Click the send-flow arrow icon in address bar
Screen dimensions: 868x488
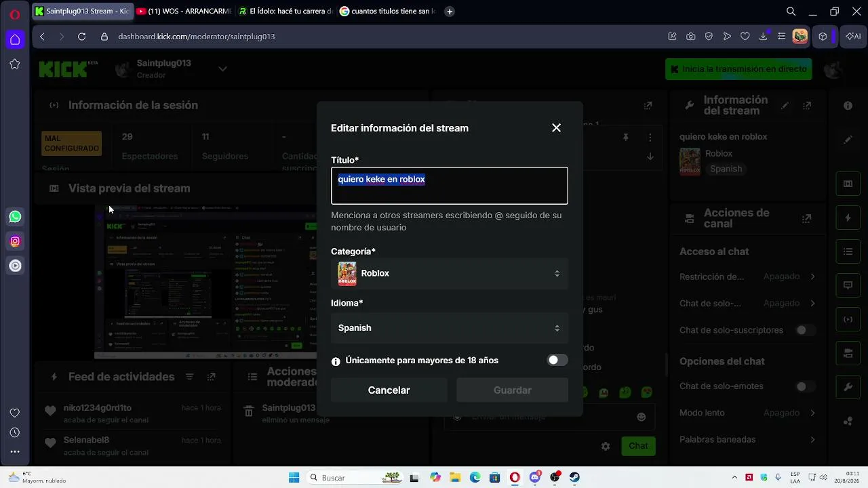click(727, 37)
